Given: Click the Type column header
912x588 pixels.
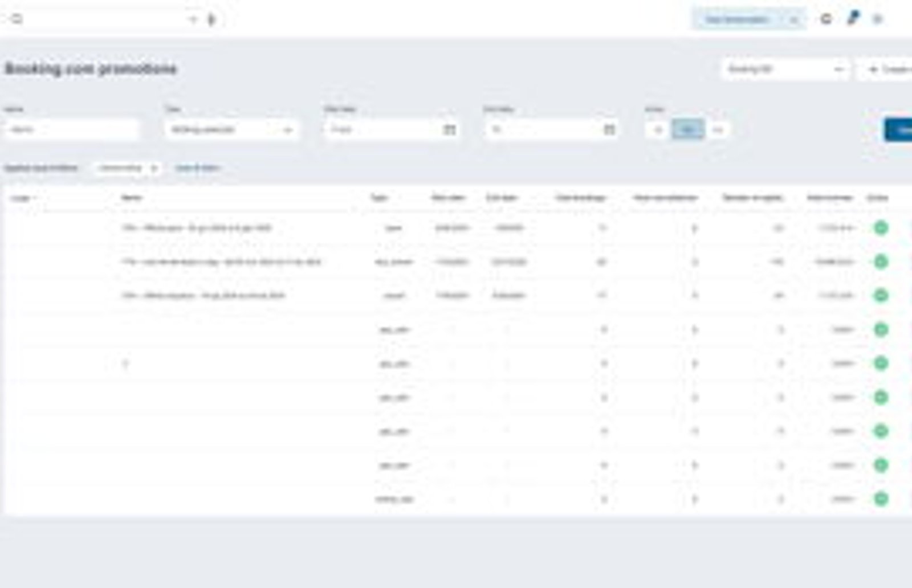Looking at the screenshot, I should click(x=380, y=198).
